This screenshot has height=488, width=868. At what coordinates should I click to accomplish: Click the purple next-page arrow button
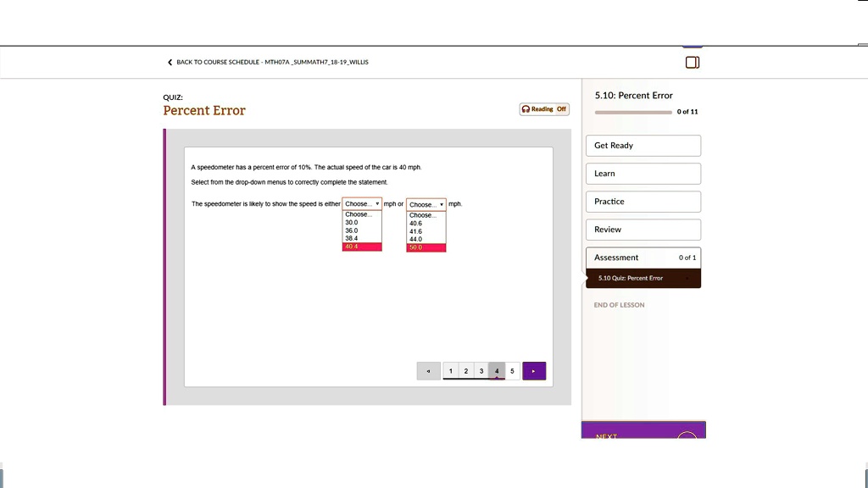pos(534,370)
